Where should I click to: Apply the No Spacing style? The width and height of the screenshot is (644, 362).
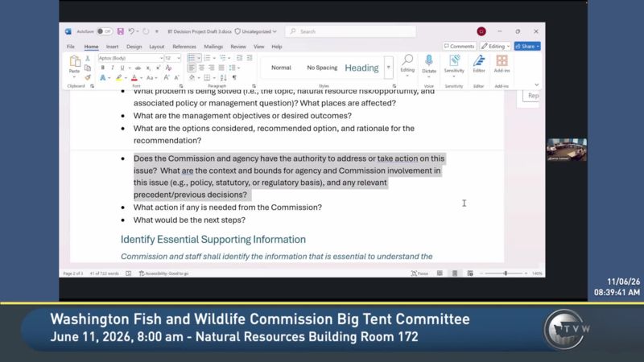(x=322, y=68)
